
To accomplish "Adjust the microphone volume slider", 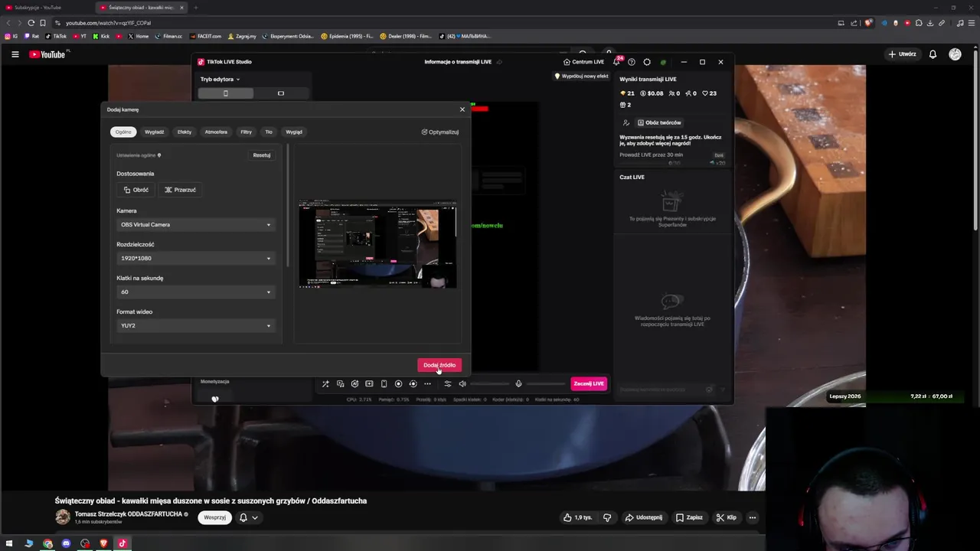I will (545, 383).
